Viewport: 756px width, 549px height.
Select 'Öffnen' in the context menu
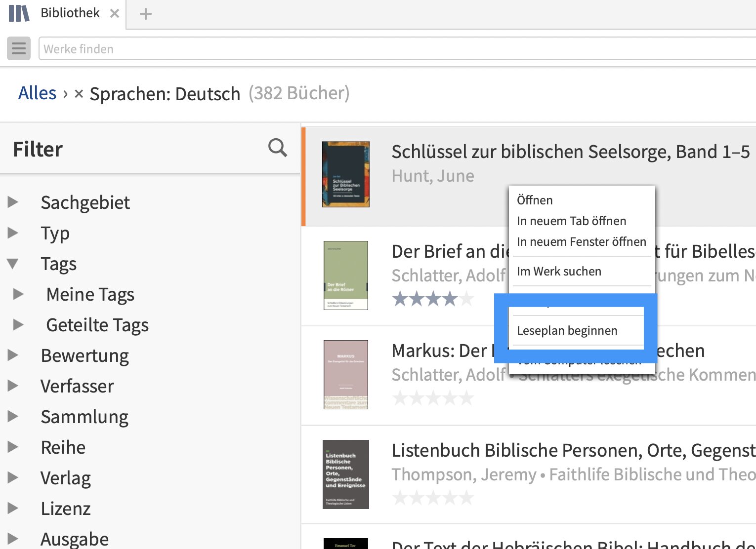click(582, 200)
